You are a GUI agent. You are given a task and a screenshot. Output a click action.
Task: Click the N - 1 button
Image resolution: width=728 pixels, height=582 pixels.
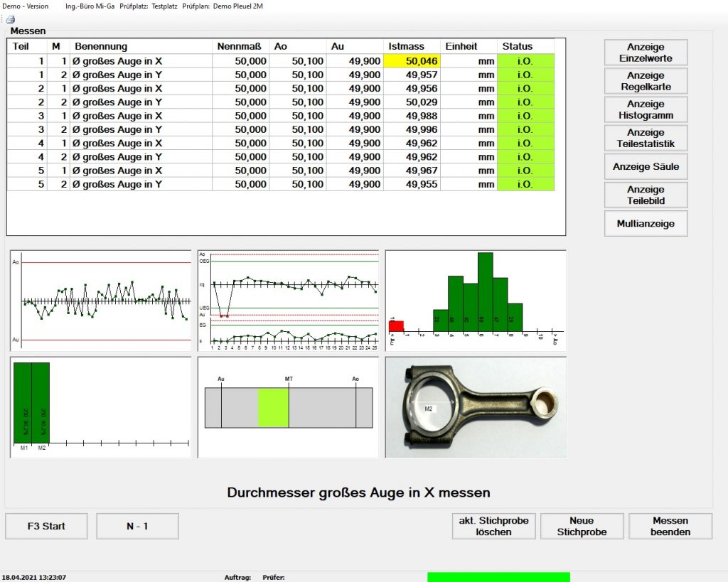point(137,526)
